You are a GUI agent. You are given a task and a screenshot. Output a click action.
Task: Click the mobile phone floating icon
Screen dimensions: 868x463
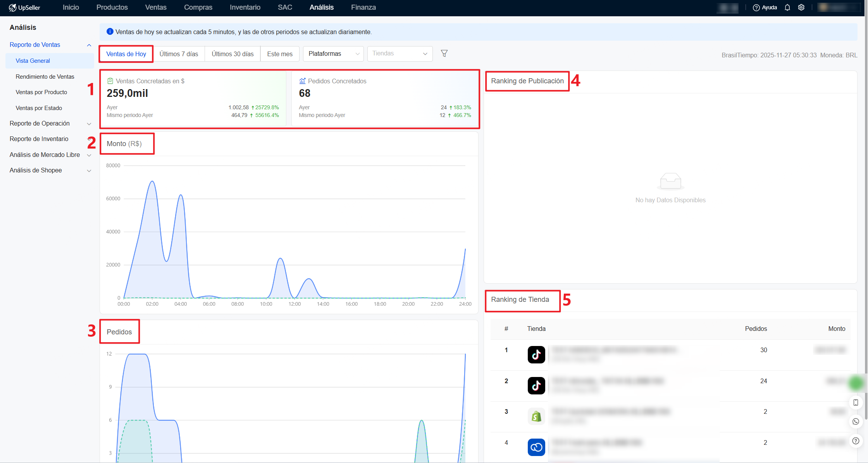click(x=856, y=403)
